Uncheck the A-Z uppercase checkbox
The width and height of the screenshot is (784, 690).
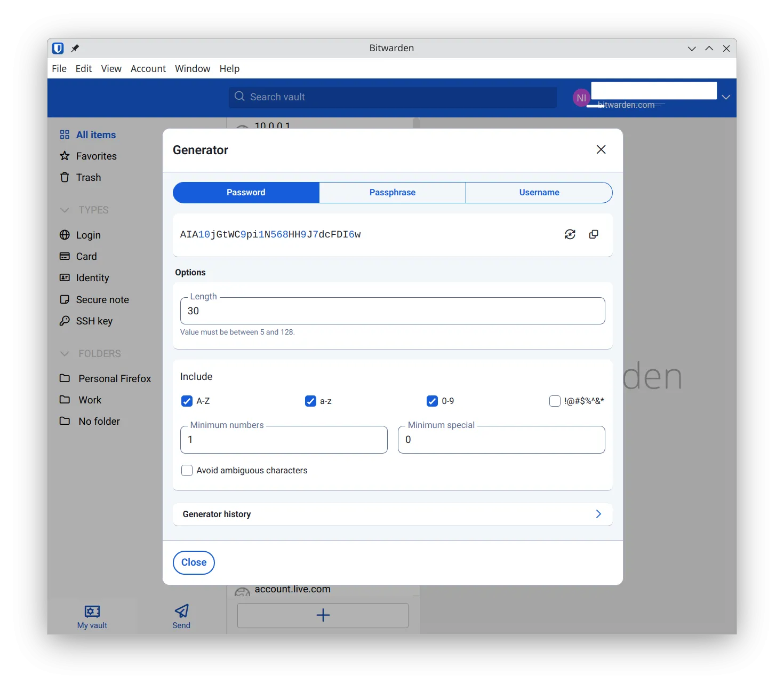coord(187,401)
